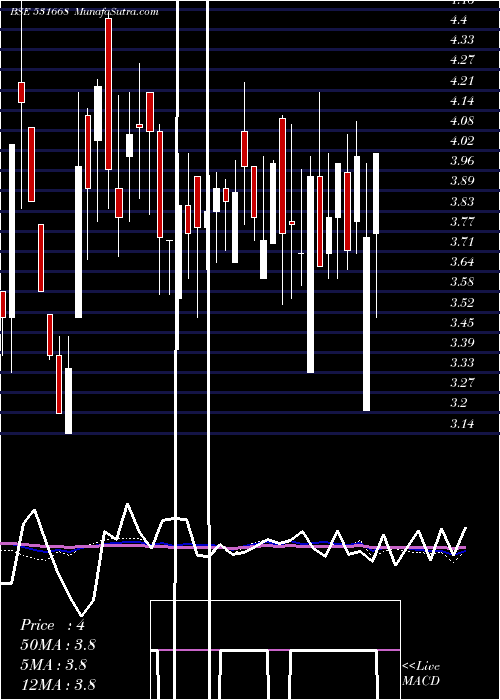500x700 pixels.
Task: Click the 3.33 price axis label
Action: 462,362
